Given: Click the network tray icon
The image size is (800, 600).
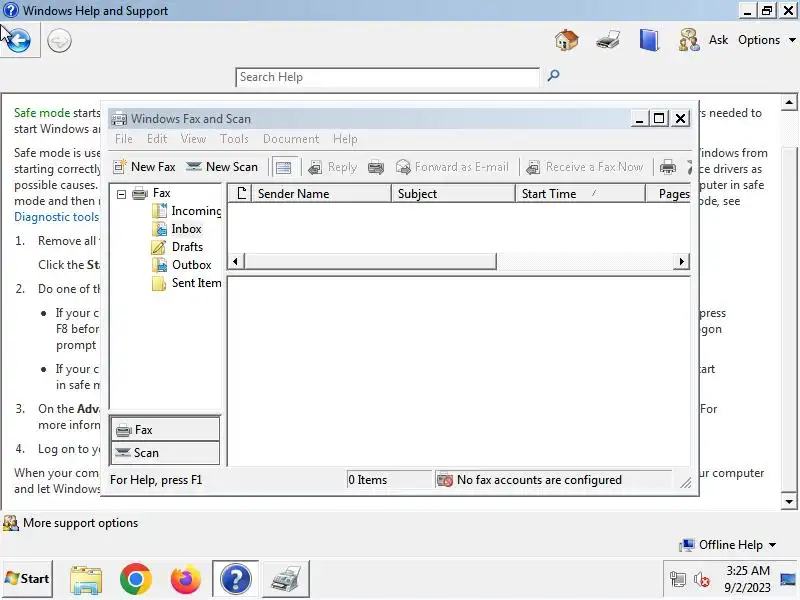Looking at the screenshot, I should pyautogui.click(x=678, y=580).
